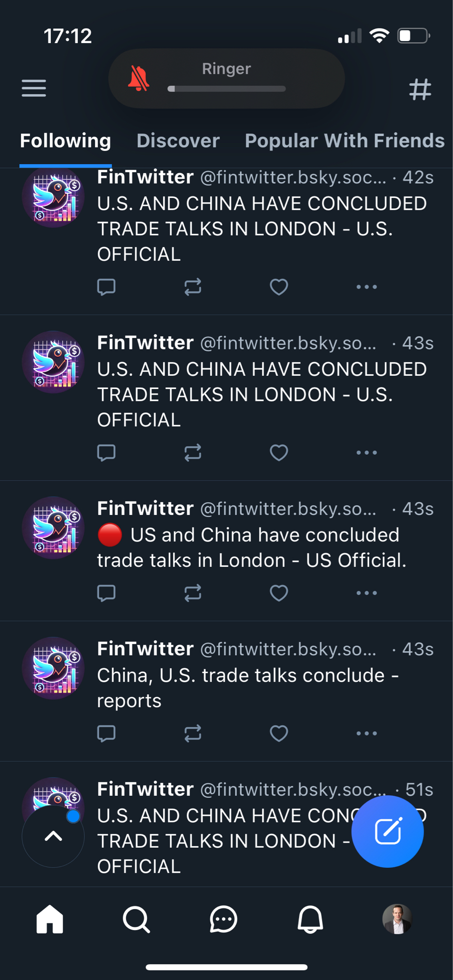
Task: Switch to the Discover tab
Action: tap(178, 141)
